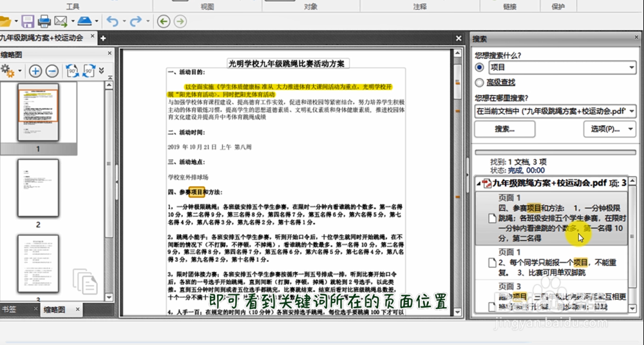Screen dimensions: 644x345
Task: Click highlighted 项目 word in document
Action: pyautogui.click(x=196, y=192)
